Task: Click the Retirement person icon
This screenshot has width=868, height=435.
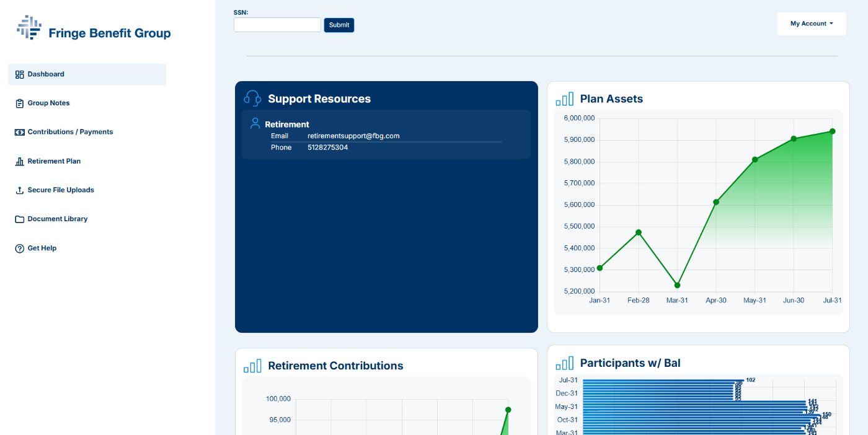Action: point(255,123)
